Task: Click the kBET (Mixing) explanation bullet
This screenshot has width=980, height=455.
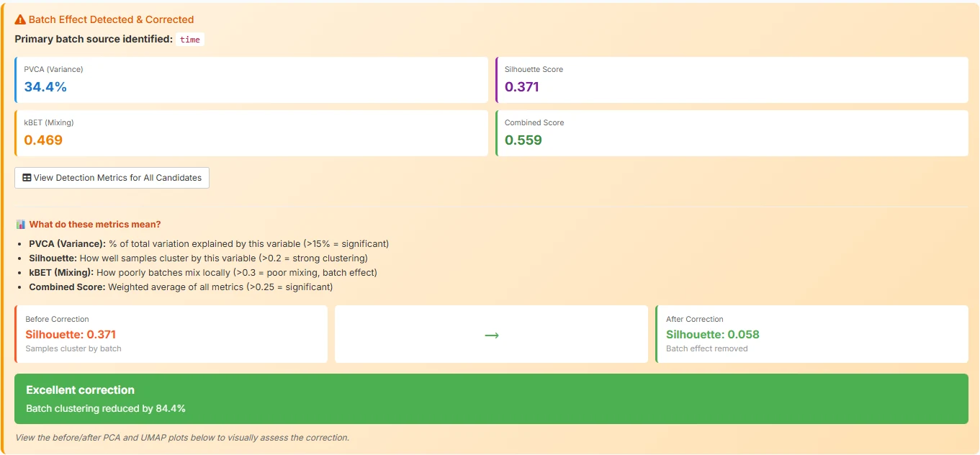Action: [x=203, y=273]
